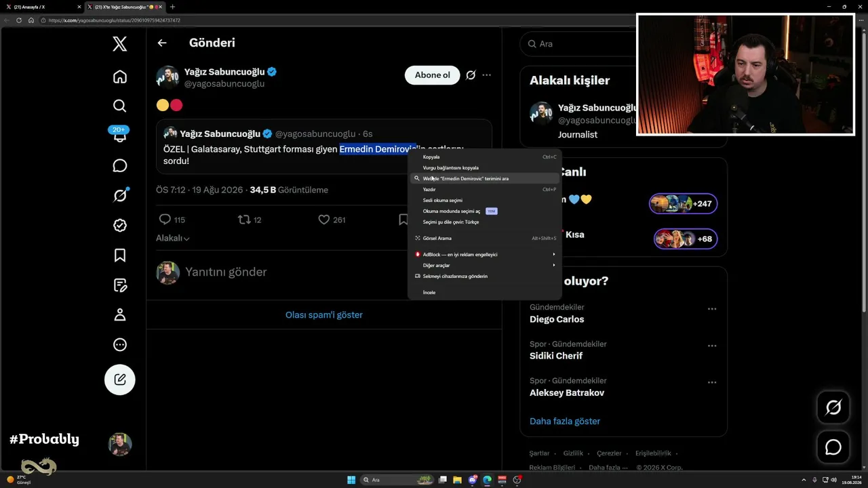Open Yağız Sabuncuoğlu in Alakalı kişiler
Screen dimensions: 868x488
click(597, 108)
